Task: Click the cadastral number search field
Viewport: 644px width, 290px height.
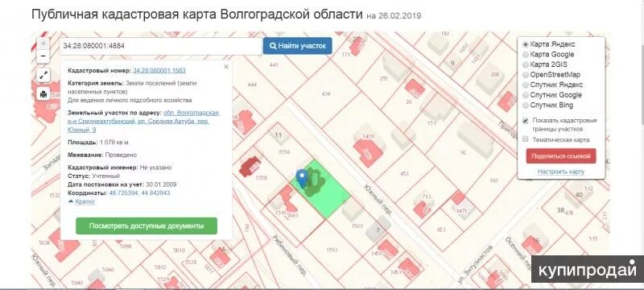Action: point(161,46)
